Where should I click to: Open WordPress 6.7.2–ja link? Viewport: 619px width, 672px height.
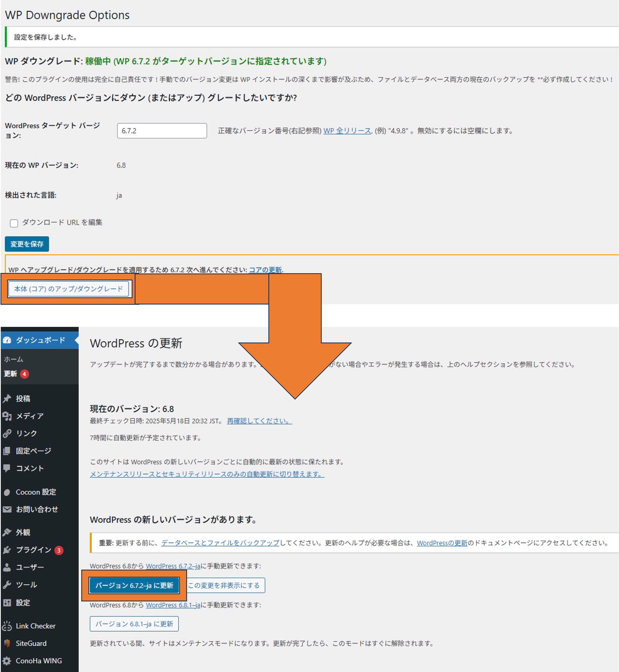(x=173, y=566)
